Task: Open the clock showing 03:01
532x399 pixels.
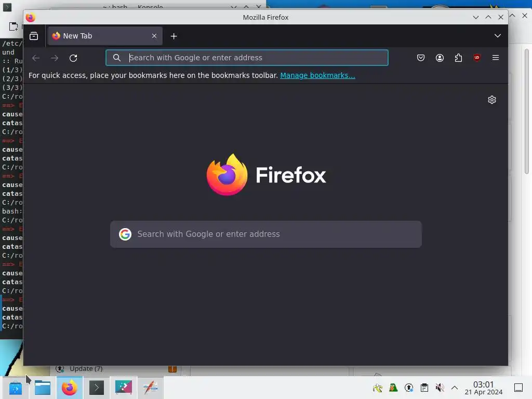Action: point(484,388)
